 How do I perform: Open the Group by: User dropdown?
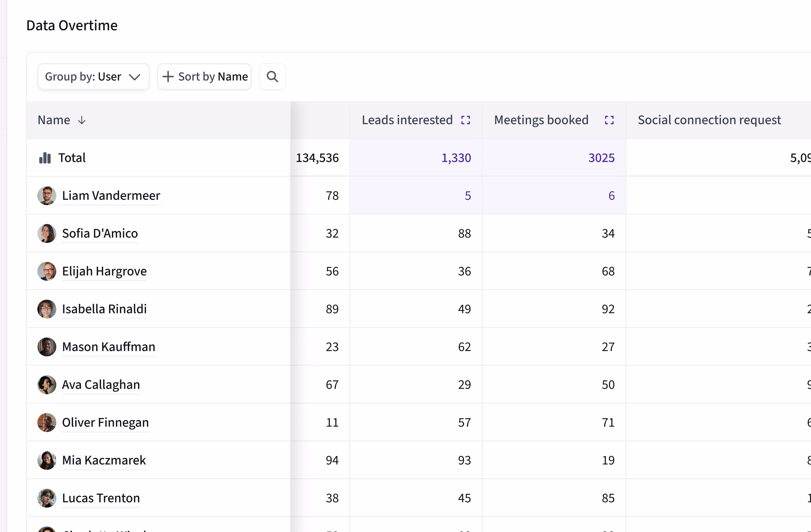click(x=93, y=77)
